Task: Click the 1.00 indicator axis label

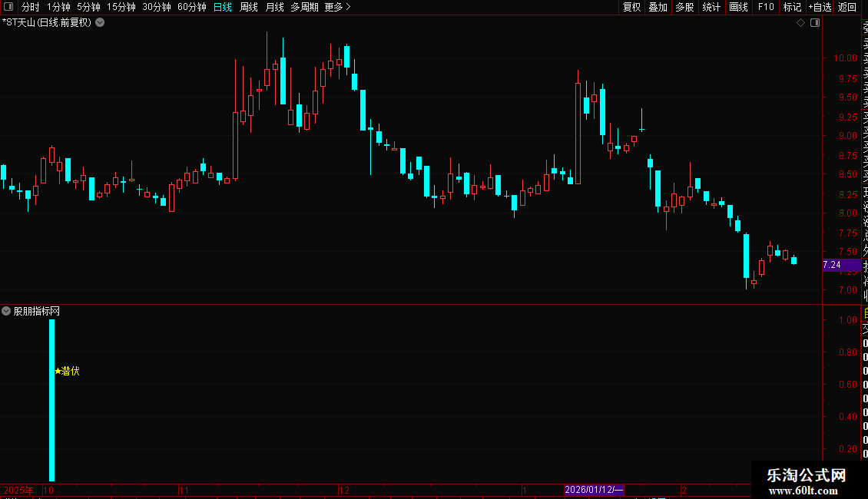Action: click(847, 320)
